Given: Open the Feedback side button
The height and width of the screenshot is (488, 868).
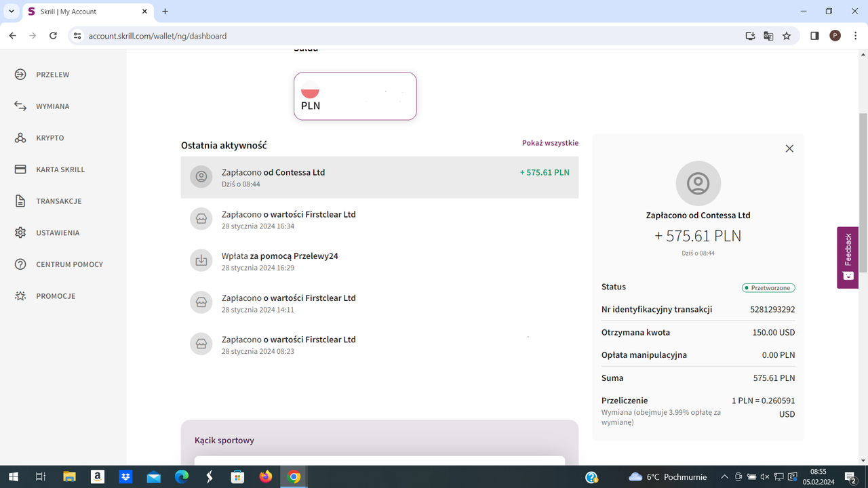Looking at the screenshot, I should click(x=848, y=258).
